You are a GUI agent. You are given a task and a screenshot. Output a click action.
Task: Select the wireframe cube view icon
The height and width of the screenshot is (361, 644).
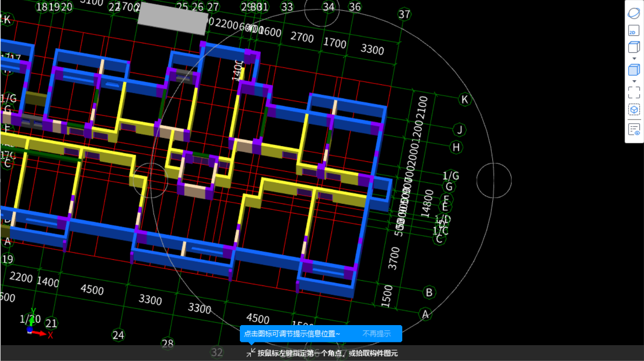[x=634, y=47]
